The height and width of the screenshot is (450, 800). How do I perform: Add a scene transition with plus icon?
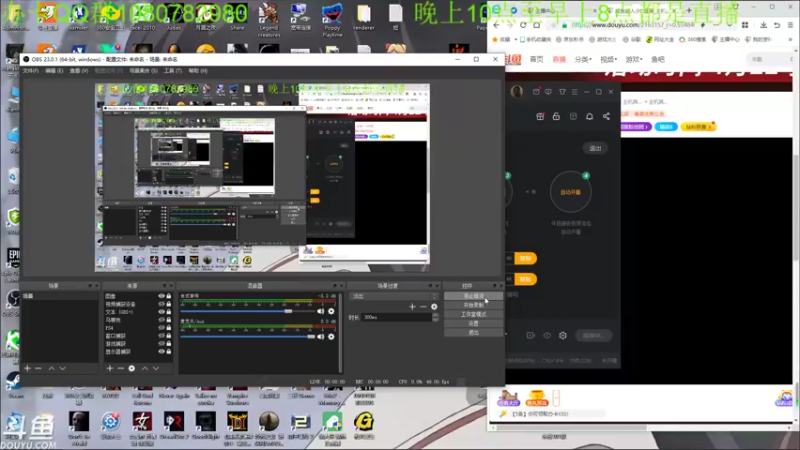(x=412, y=307)
